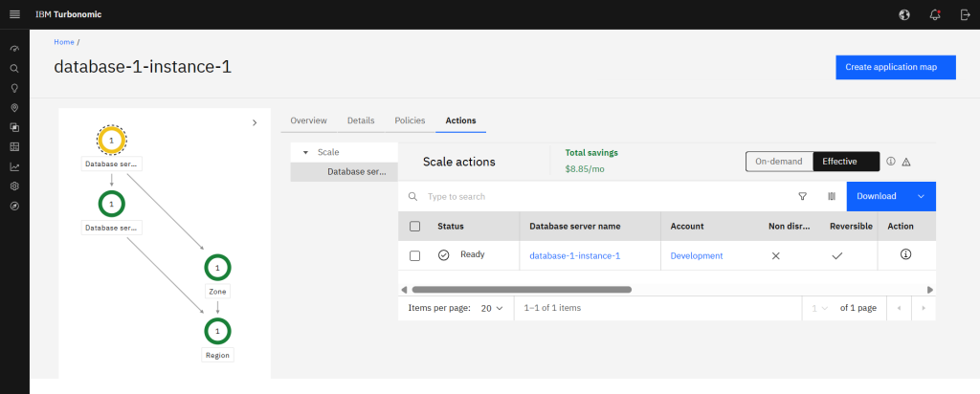
Task: Click the Zone node label
Action: pyautogui.click(x=217, y=291)
